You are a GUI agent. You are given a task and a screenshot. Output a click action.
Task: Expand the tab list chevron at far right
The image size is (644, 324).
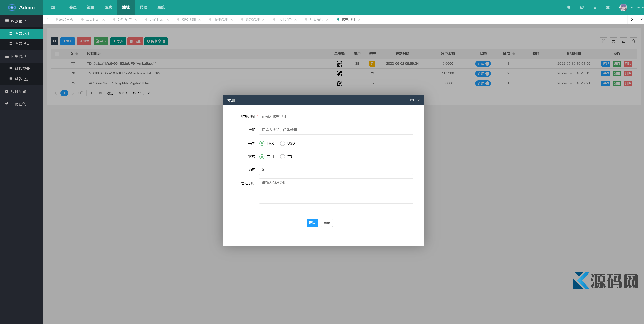click(640, 19)
